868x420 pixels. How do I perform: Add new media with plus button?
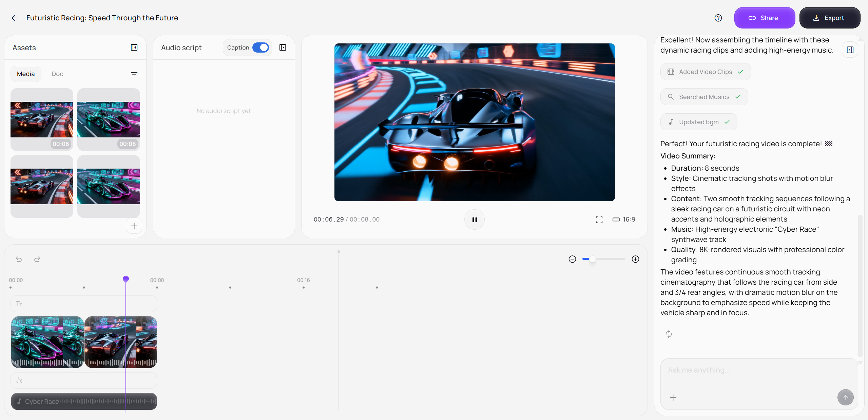(134, 226)
